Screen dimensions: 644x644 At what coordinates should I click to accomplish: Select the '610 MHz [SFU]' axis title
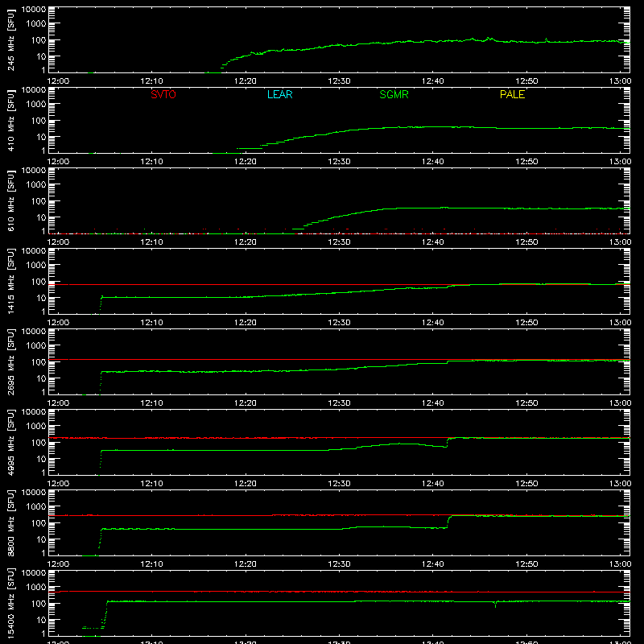[11, 200]
